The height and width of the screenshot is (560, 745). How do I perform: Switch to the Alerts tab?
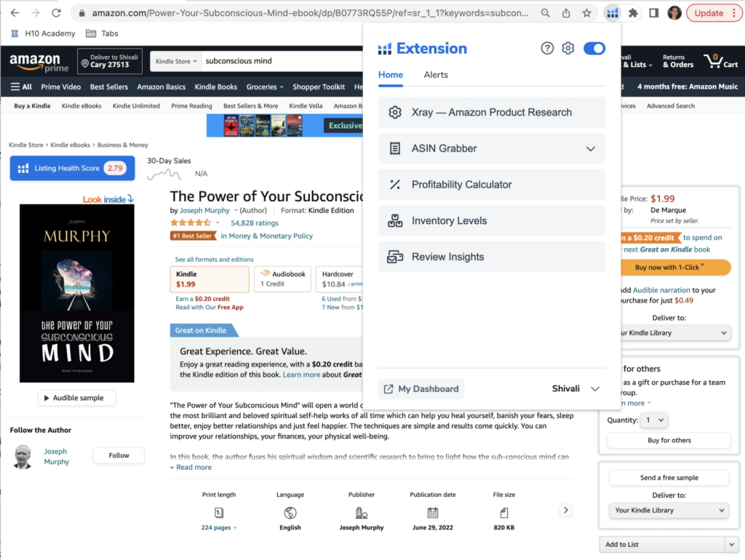436,75
